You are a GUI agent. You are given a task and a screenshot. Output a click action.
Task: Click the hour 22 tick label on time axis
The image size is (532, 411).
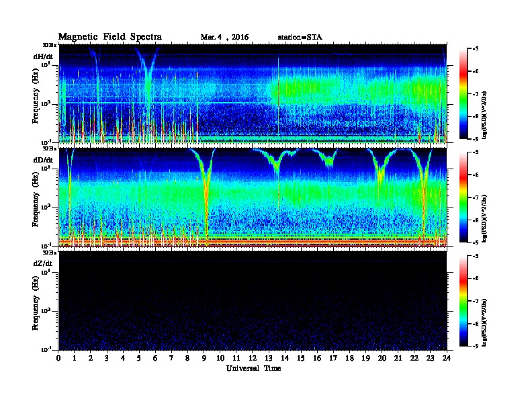click(x=414, y=358)
